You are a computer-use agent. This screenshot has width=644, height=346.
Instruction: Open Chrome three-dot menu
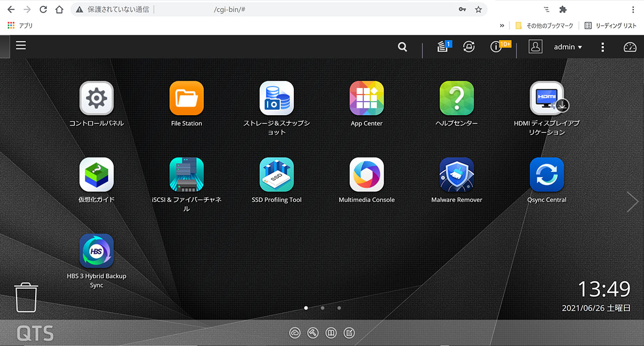click(633, 10)
